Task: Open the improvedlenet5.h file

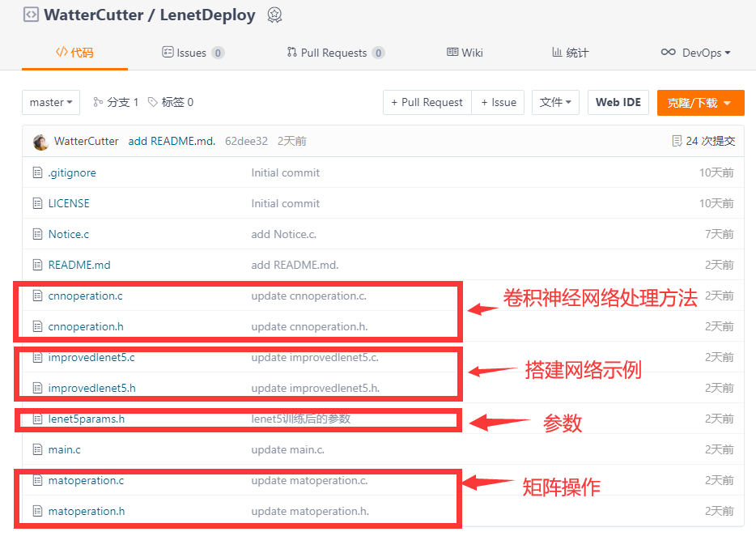Action: (x=92, y=388)
